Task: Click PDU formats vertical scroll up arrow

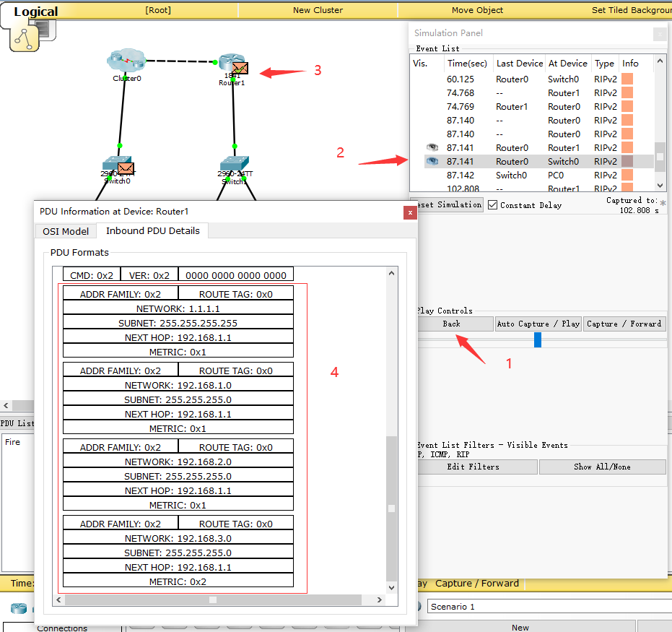Action: 391,273
